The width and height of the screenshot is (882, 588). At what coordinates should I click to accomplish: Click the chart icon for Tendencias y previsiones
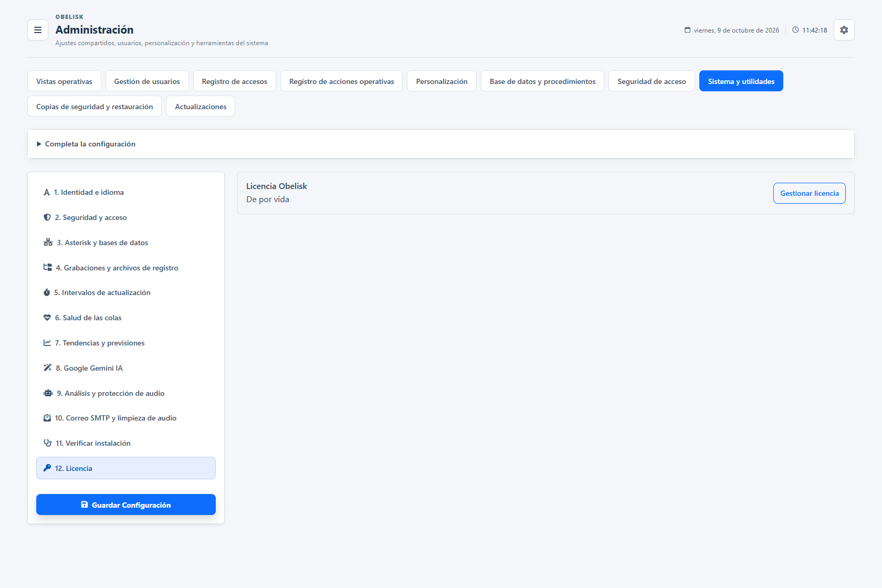click(x=47, y=343)
